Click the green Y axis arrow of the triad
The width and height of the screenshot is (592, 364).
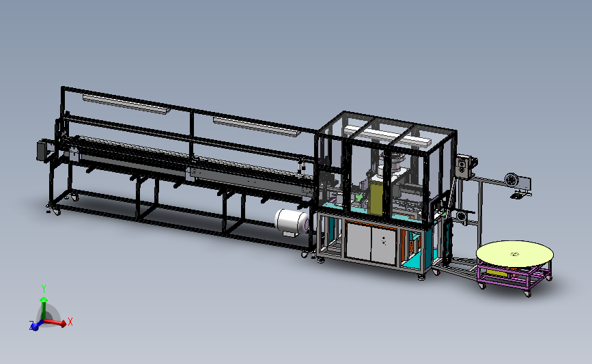click(44, 308)
